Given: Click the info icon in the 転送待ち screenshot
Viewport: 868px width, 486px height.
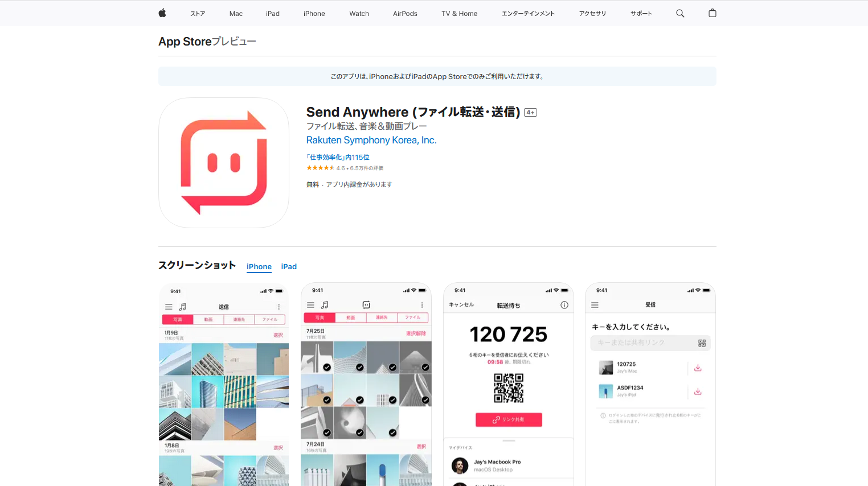Looking at the screenshot, I should point(564,305).
